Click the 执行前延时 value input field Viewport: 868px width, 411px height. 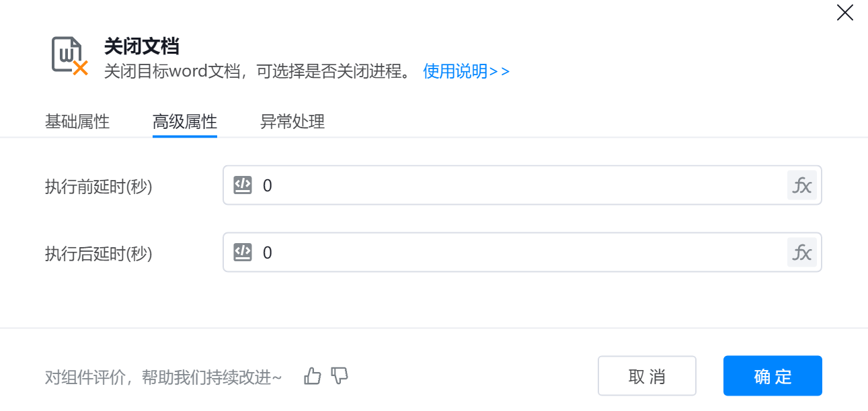coord(518,185)
